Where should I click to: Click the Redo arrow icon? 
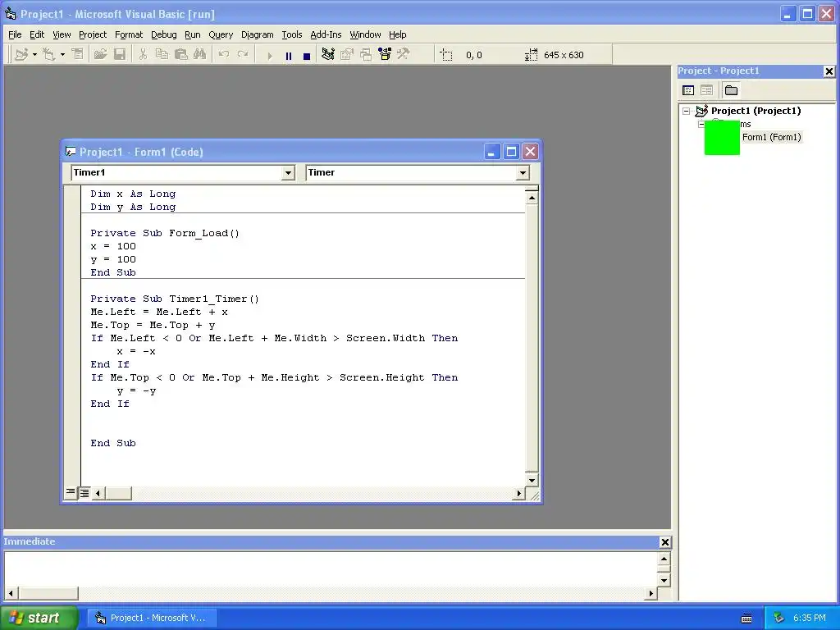[x=243, y=55]
